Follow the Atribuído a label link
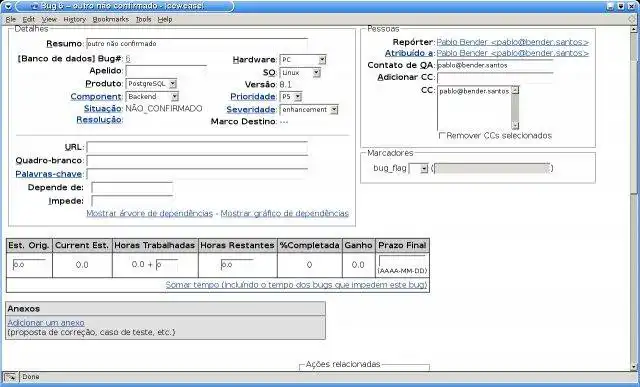This screenshot has width=640, height=387. click(409, 53)
